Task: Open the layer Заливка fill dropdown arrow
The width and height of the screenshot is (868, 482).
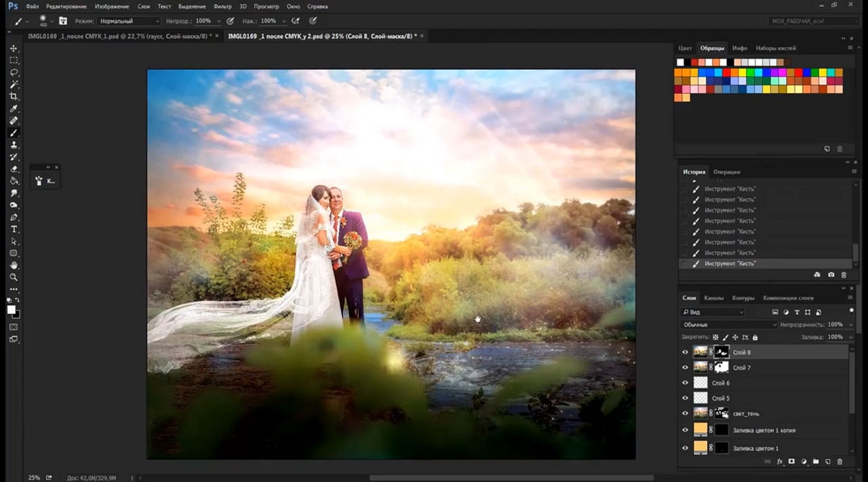Action: pos(850,337)
